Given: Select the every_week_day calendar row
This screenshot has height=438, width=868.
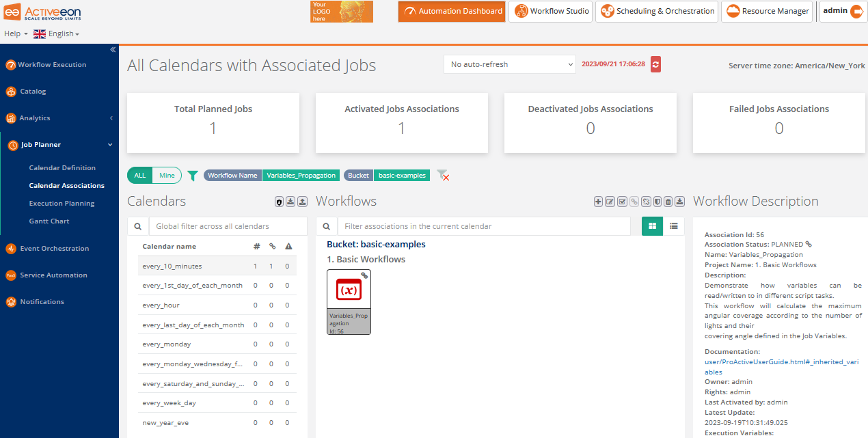Looking at the screenshot, I should tap(217, 403).
